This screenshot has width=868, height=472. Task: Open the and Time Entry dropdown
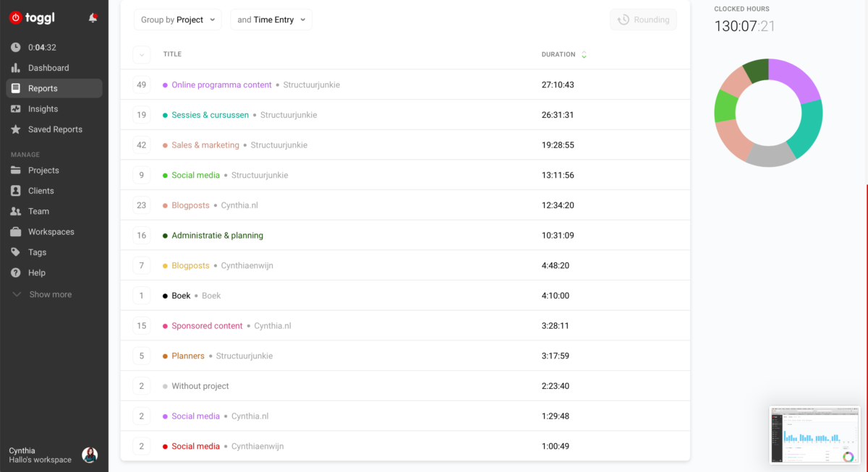pyautogui.click(x=271, y=20)
